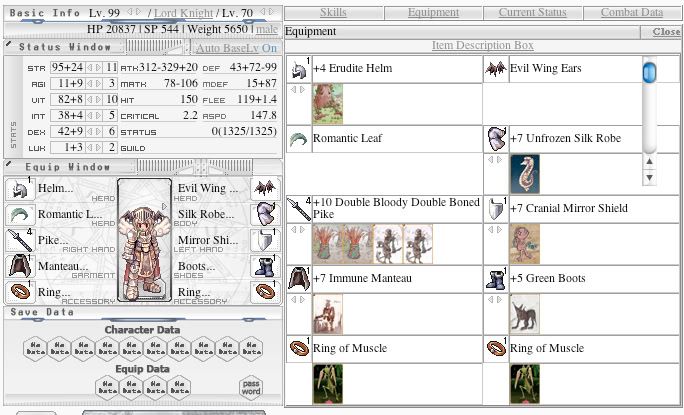The image size is (684, 415).
Task: Close the Equipment panel
Action: pos(665,32)
